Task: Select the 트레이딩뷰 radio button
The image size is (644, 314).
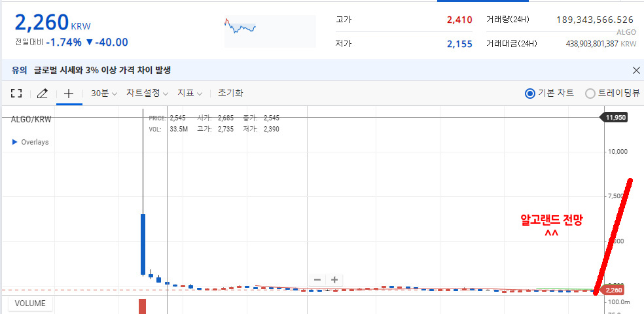Action: (x=590, y=94)
